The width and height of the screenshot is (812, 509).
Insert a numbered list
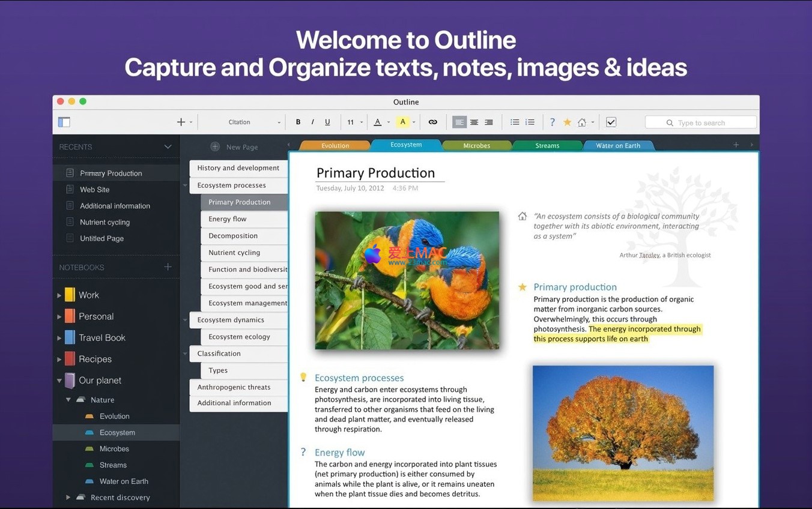click(x=530, y=122)
